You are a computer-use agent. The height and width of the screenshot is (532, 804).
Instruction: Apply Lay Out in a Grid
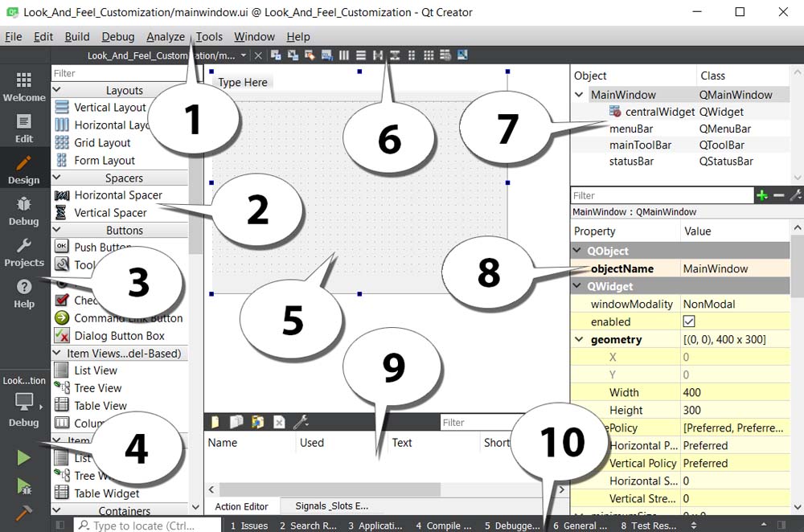click(429, 55)
